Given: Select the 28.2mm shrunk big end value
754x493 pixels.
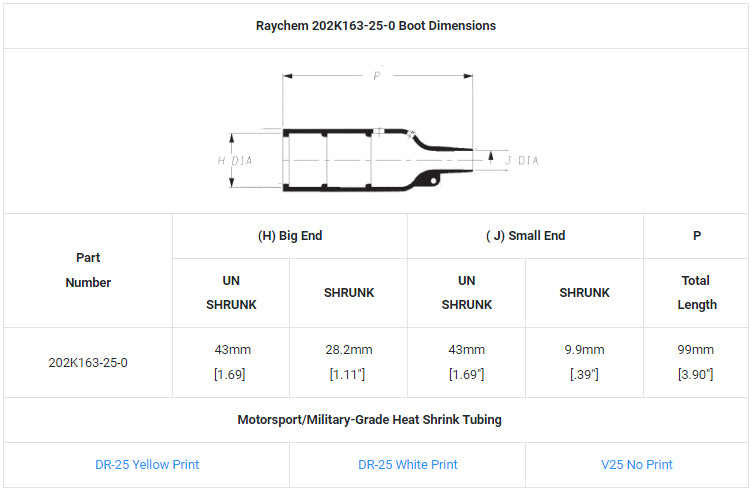Looking at the screenshot, I should coord(349,350).
